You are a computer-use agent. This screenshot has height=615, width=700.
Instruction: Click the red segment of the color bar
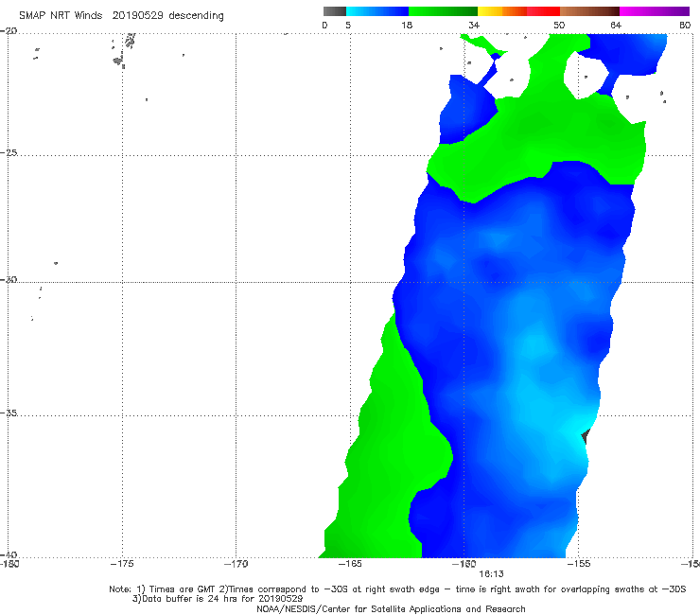[x=543, y=11]
